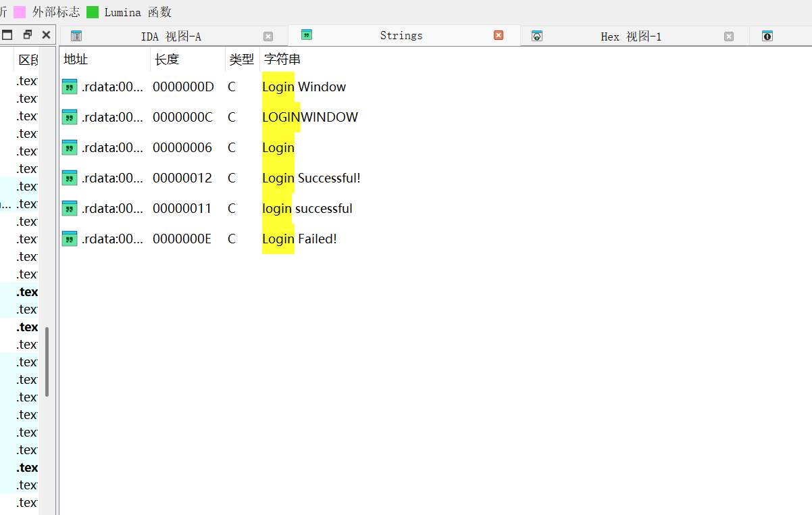Close the IDA 视图-A tab
The width and height of the screenshot is (812, 515).
pyautogui.click(x=268, y=36)
